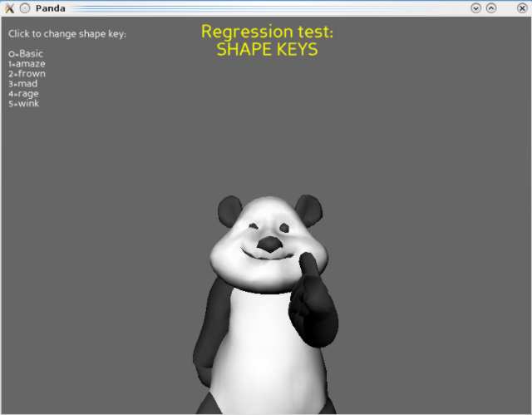Viewport: 532px width, 415px height.
Task: Click the round pin button beside Panda title
Action: point(24,8)
